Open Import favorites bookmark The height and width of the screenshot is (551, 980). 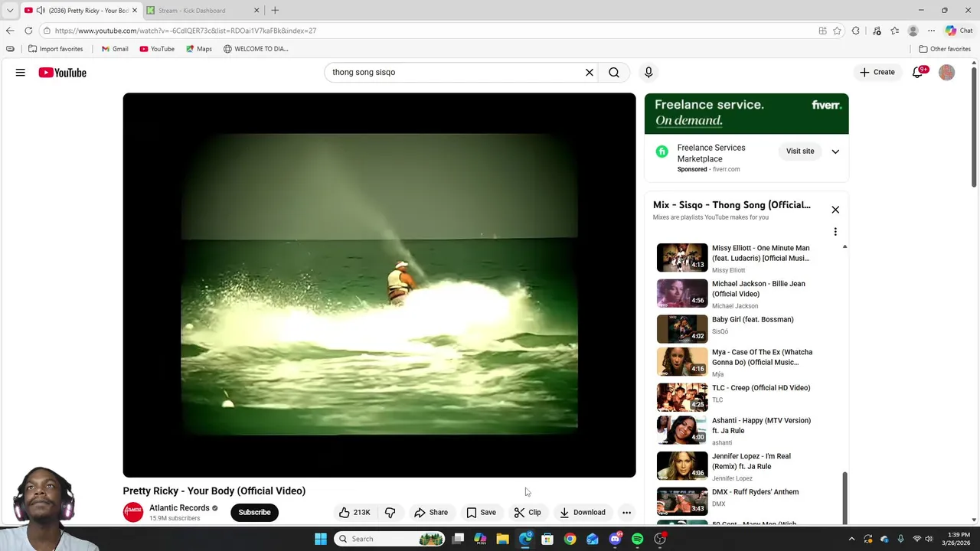click(56, 49)
